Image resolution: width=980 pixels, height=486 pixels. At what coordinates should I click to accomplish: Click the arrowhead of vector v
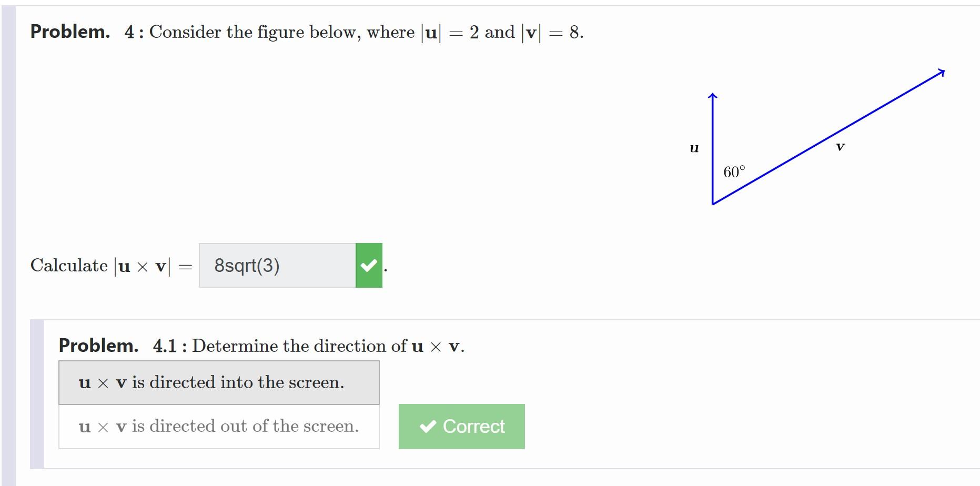click(x=942, y=73)
